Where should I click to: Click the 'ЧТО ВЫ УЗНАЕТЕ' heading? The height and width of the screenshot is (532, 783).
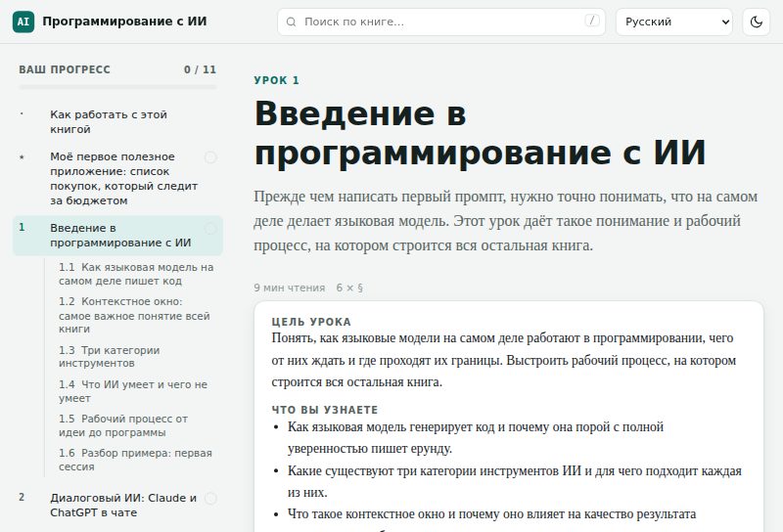pos(325,410)
